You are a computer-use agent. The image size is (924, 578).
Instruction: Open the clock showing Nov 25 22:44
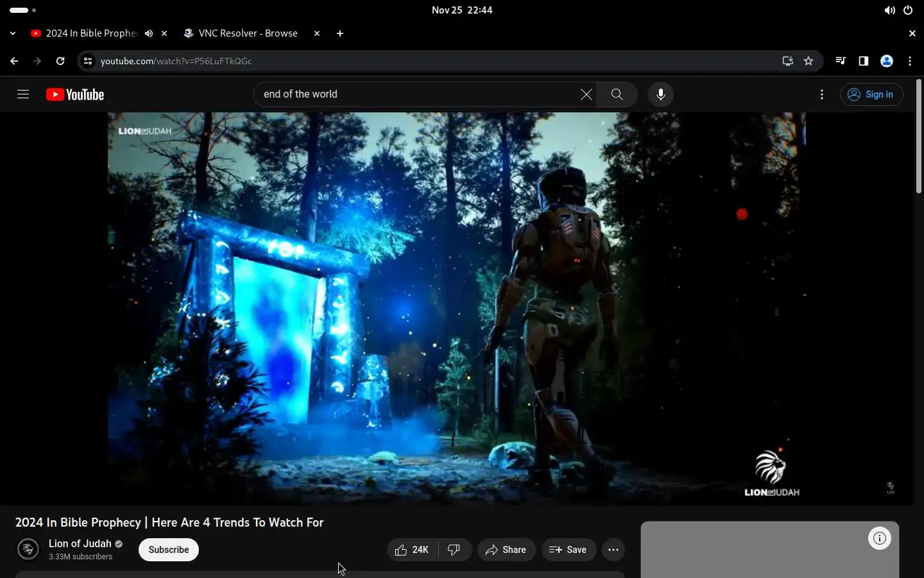click(x=462, y=10)
